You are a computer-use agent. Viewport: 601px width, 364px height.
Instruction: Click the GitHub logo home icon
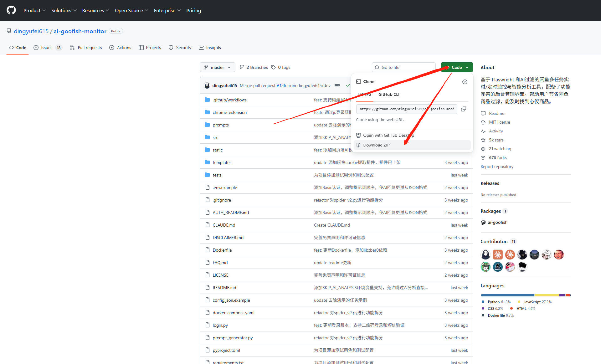point(11,10)
